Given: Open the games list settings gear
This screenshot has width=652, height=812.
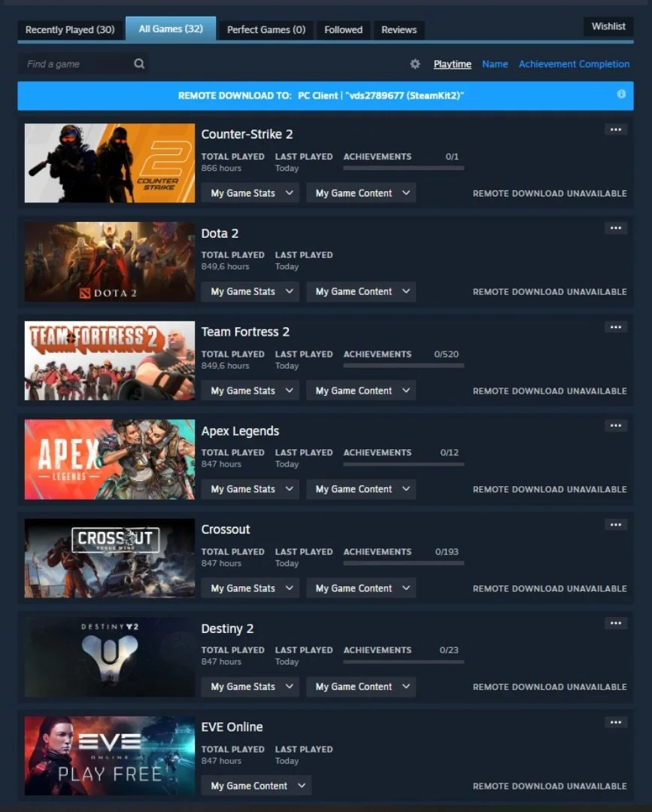Looking at the screenshot, I should coord(415,64).
